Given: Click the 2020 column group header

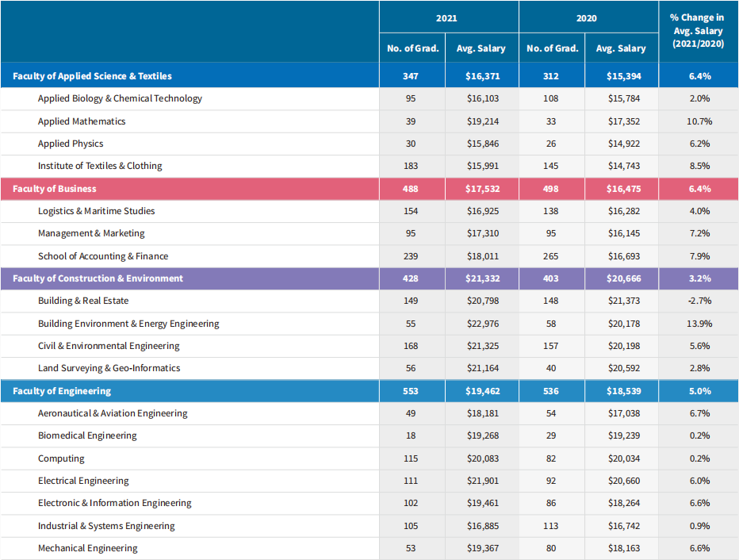Looking at the screenshot, I should pos(586,18).
